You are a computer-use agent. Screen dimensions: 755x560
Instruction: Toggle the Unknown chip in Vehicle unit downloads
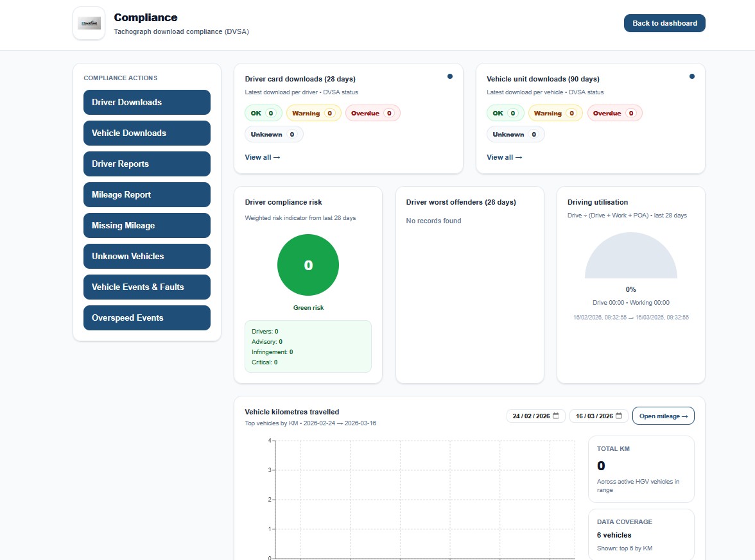pyautogui.click(x=516, y=134)
